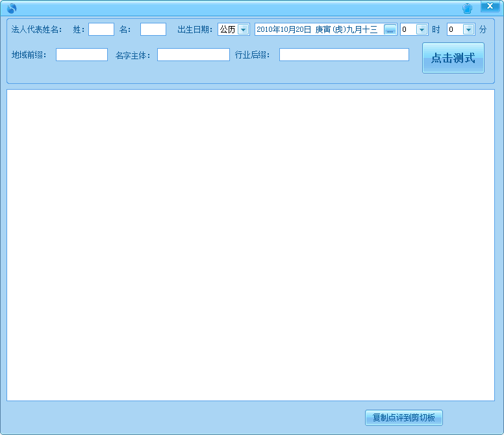The height and width of the screenshot is (435, 504).
Task: Click the 出生日期 label
Action: pos(195,29)
